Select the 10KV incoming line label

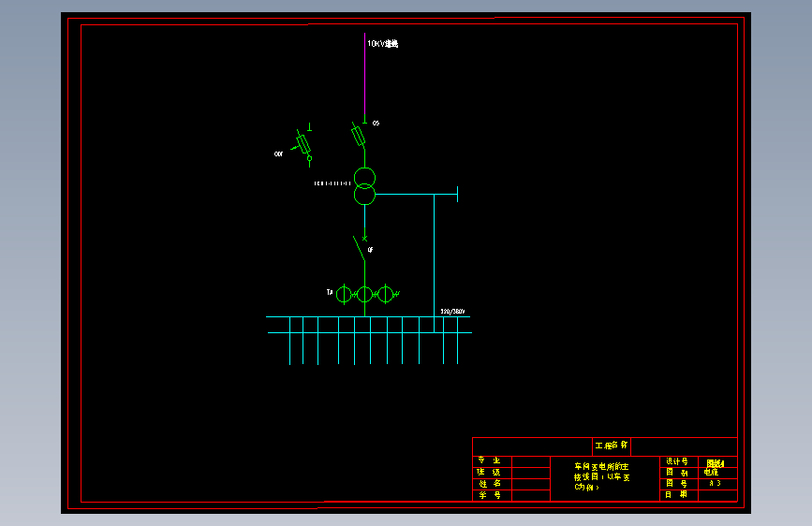383,44
